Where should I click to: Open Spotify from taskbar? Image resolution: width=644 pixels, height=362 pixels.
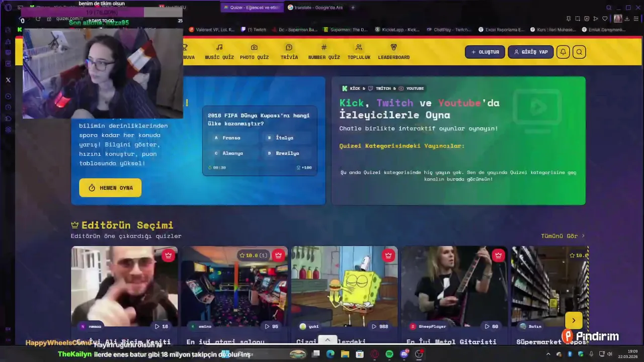point(389,354)
